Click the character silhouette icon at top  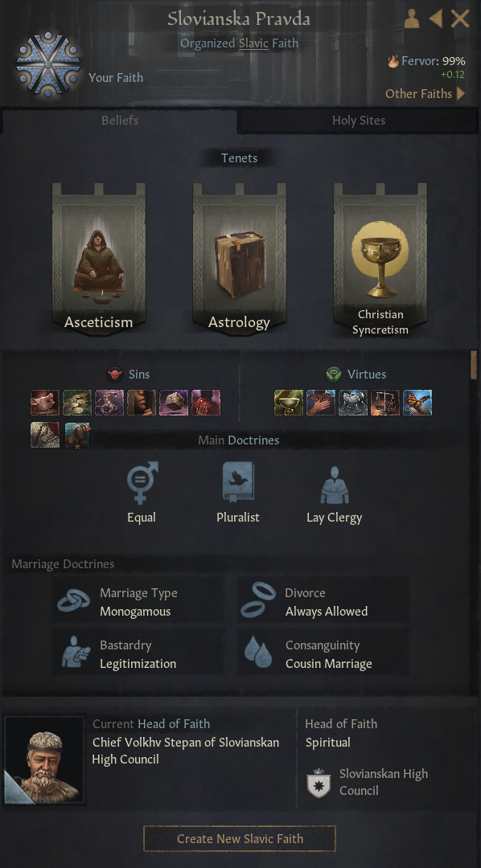412,18
